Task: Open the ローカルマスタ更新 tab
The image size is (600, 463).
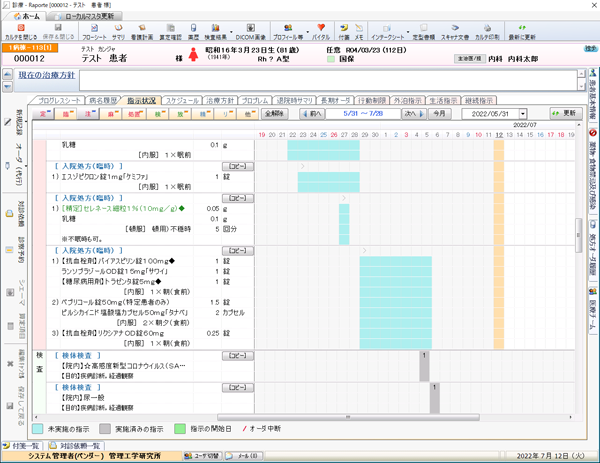Action: 85,16
